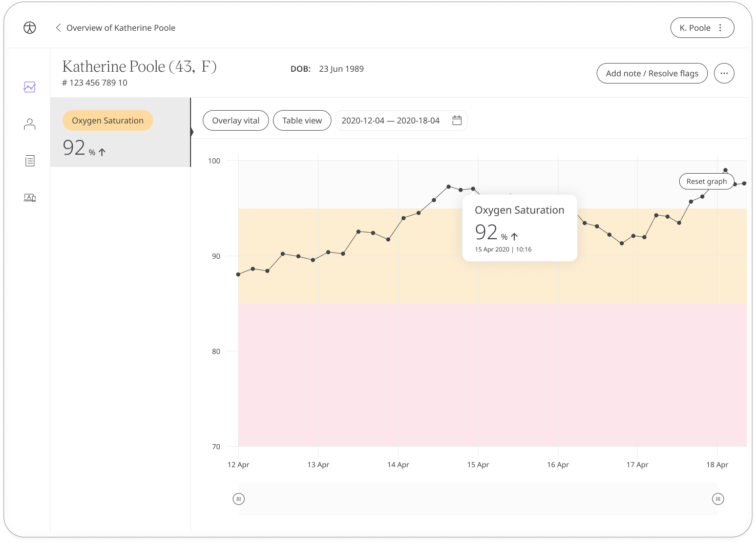Click the Reset graph button
This screenshot has width=756, height=543.
(706, 181)
